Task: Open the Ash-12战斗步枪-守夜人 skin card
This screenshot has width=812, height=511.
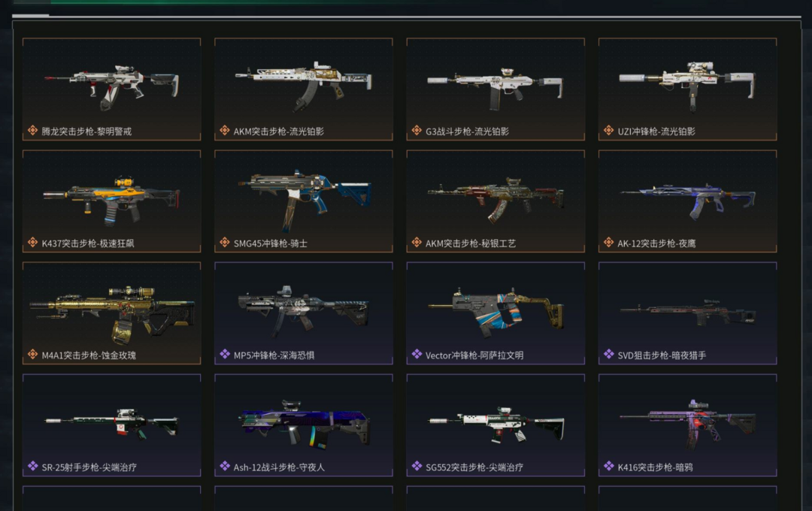Action: [304, 425]
